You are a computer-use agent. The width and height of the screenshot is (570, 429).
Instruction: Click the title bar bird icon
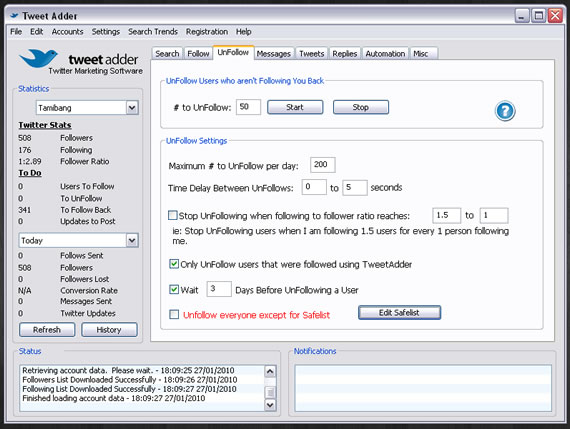(14, 16)
